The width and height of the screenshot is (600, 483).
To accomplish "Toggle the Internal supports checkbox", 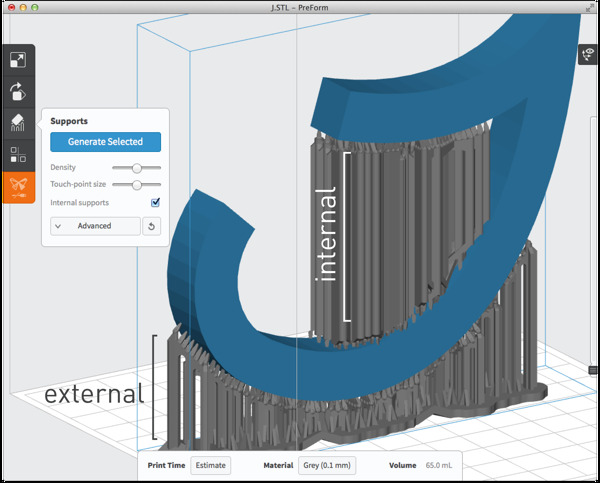I will coord(155,203).
